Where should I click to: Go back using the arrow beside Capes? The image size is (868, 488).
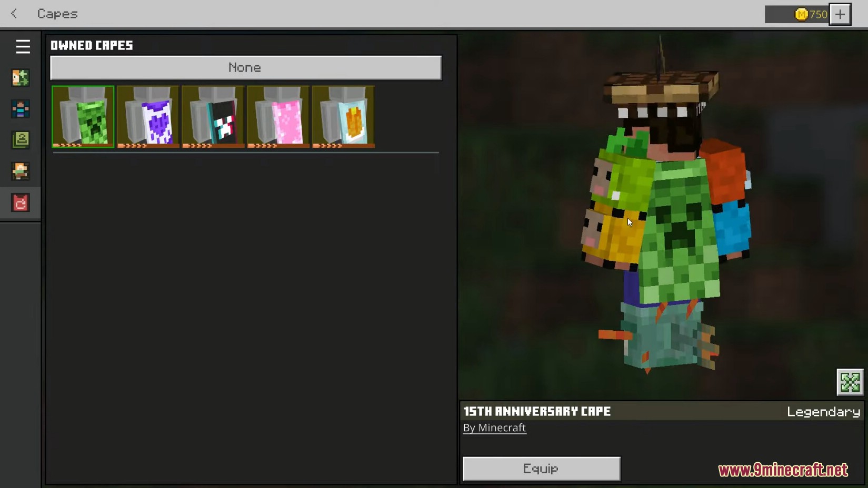(x=14, y=14)
